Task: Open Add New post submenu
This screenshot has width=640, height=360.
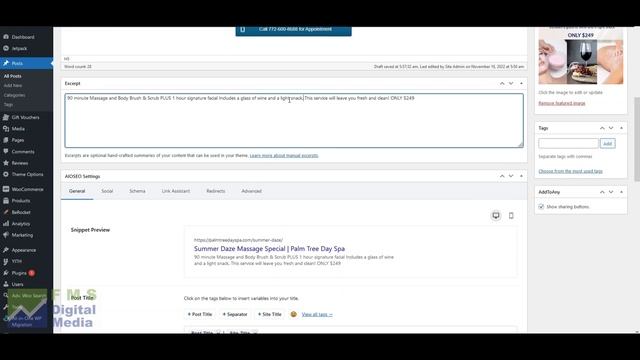Action: (x=13, y=86)
